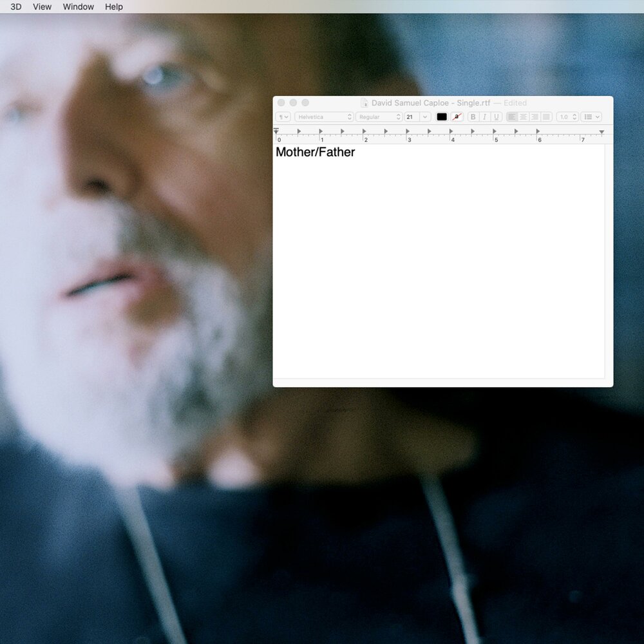This screenshot has width=644, height=644.
Task: Expand the font size dropdown arrow
Action: click(x=425, y=117)
